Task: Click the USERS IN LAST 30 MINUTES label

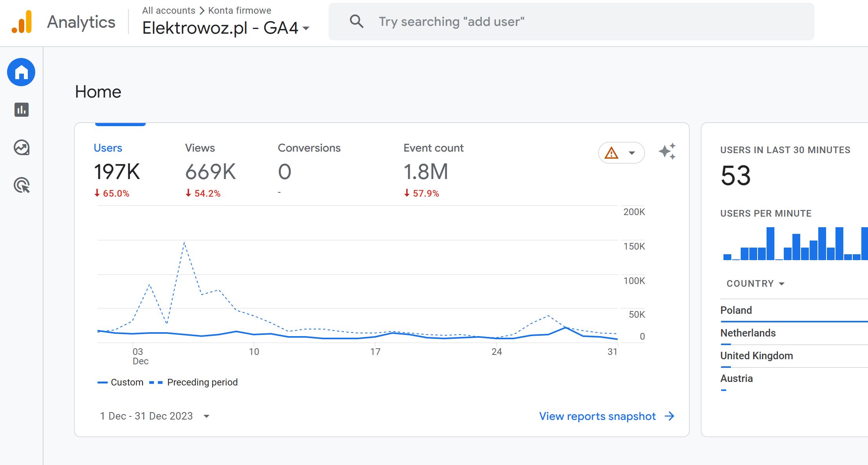Action: tap(785, 150)
